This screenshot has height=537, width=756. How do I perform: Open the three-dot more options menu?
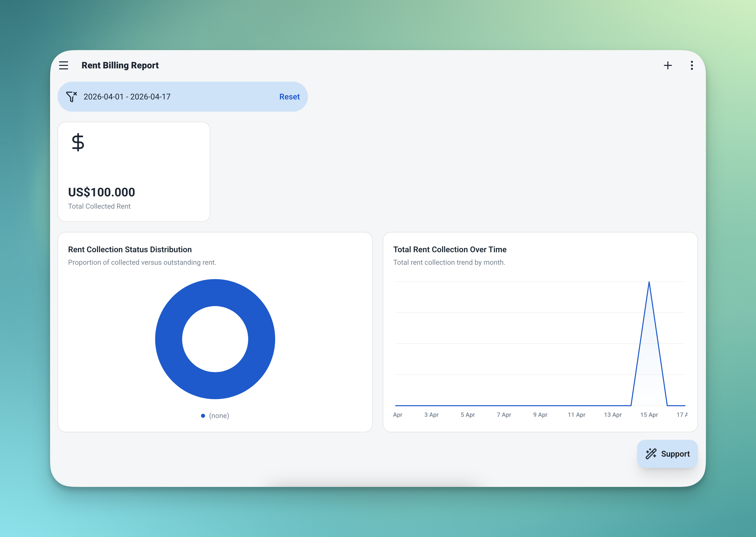[x=692, y=65]
